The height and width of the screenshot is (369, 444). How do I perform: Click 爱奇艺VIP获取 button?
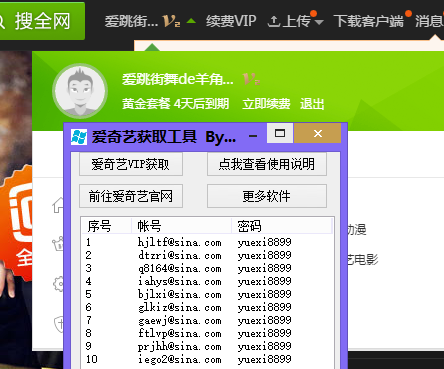click(x=131, y=164)
